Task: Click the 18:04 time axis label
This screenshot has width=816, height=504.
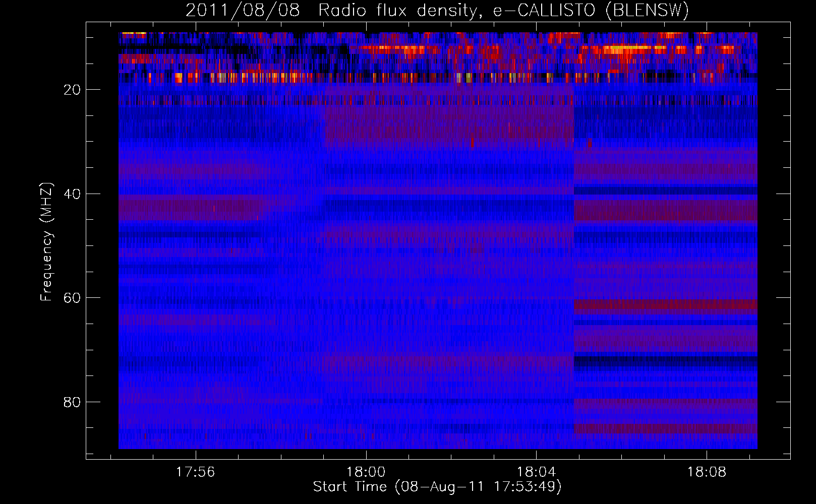Action: 536,472
